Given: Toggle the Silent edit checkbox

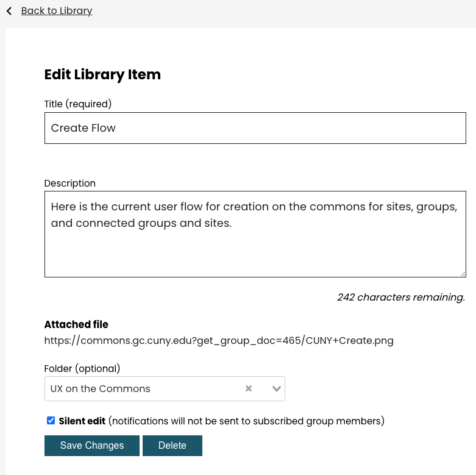Looking at the screenshot, I should (51, 421).
